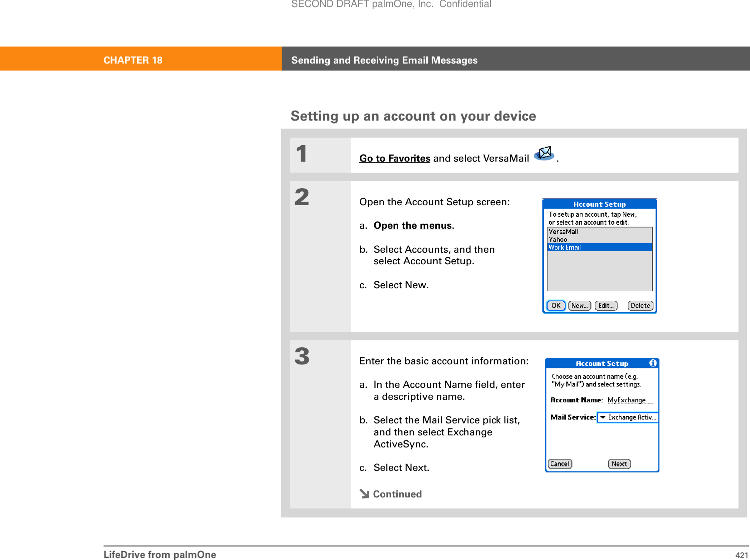Image resolution: width=750 pixels, height=560 pixels.
Task: Select the highlighted Work Email account
Action: point(599,247)
